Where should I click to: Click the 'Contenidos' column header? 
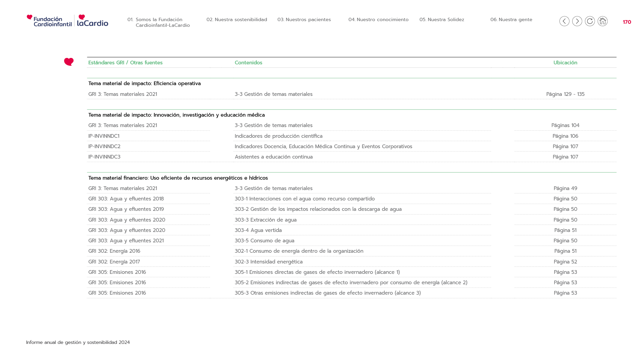(249, 63)
